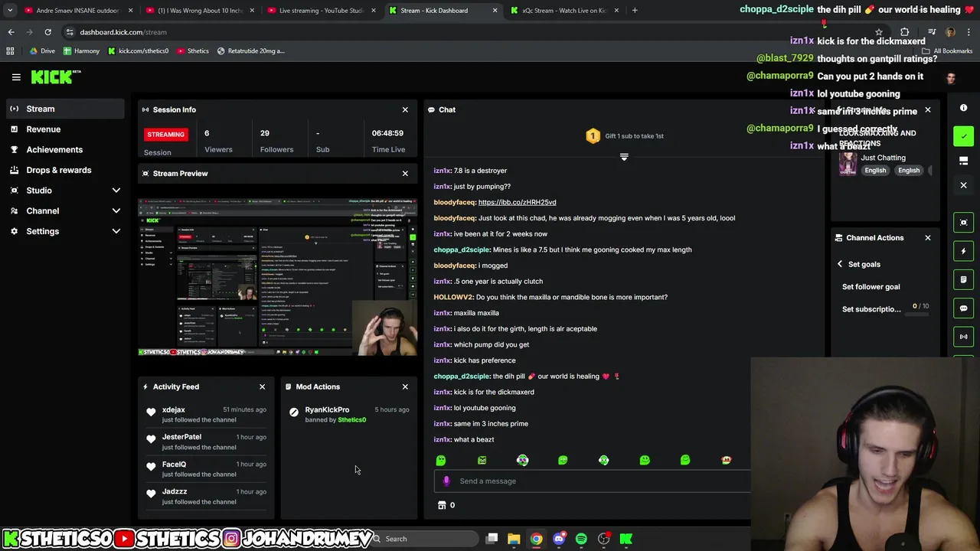Open OBS Studio from the taskbar

pos(604,539)
